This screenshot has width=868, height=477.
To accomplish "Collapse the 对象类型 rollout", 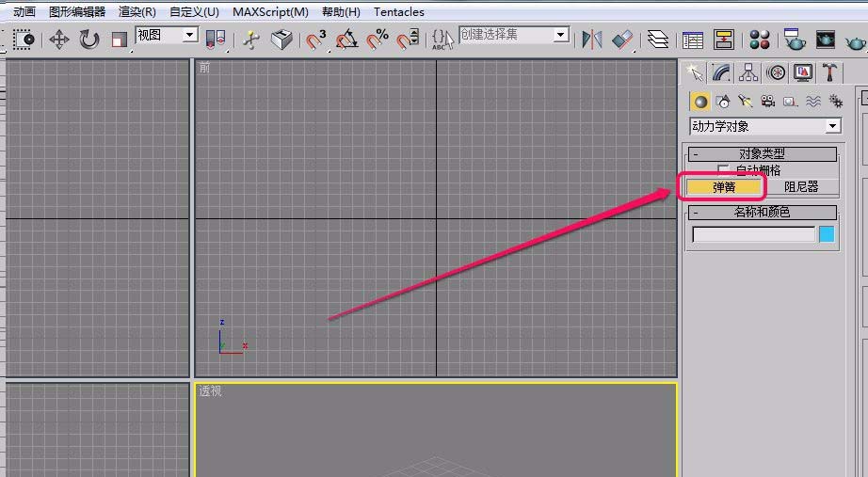I will [763, 154].
